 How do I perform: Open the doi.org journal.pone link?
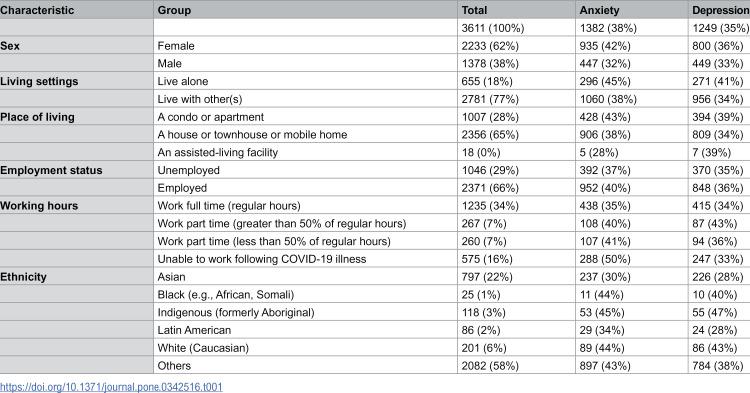pos(111,387)
